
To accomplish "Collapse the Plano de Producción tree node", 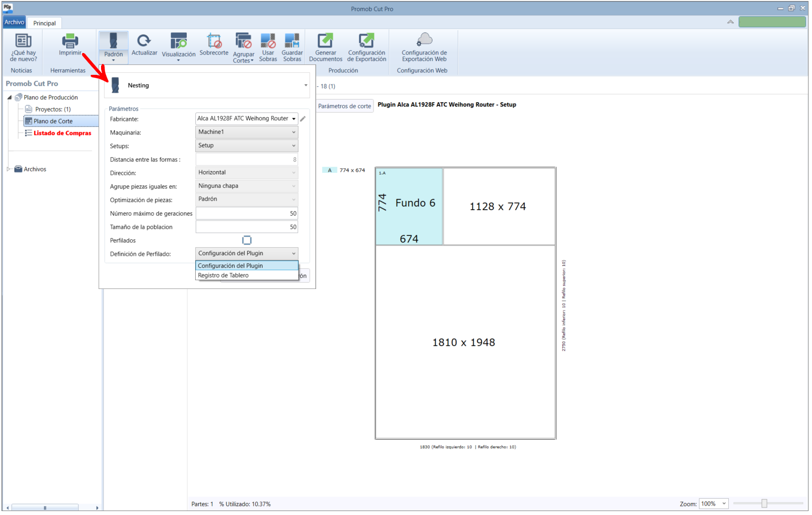I will (9, 98).
